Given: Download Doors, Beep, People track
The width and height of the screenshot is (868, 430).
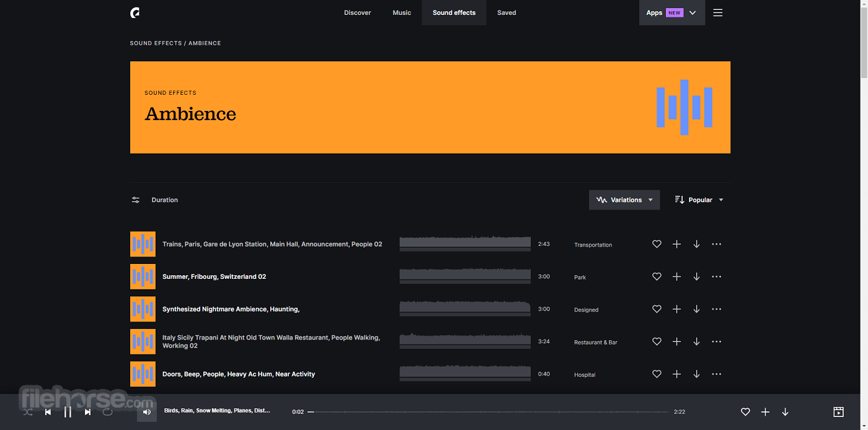Looking at the screenshot, I should coord(696,374).
